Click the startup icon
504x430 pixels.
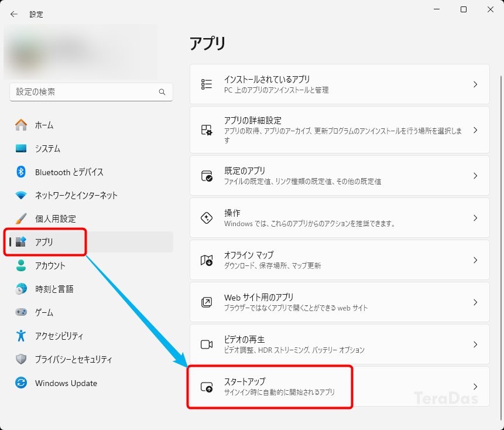207,387
